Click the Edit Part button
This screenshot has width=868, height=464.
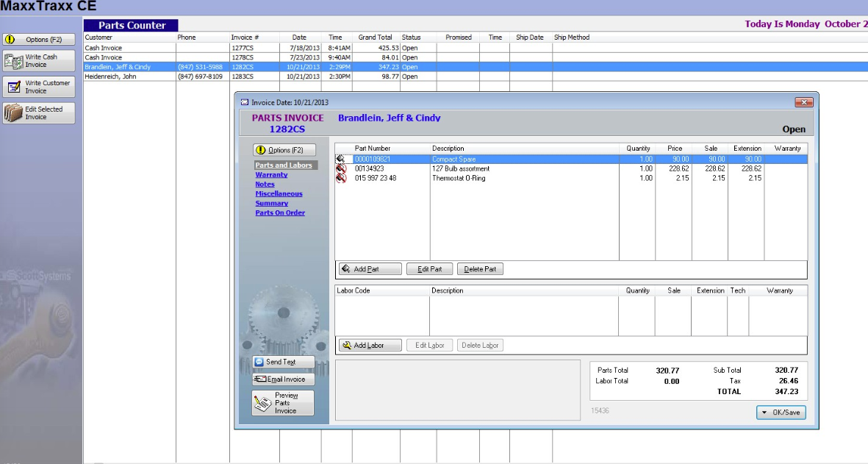(x=429, y=268)
